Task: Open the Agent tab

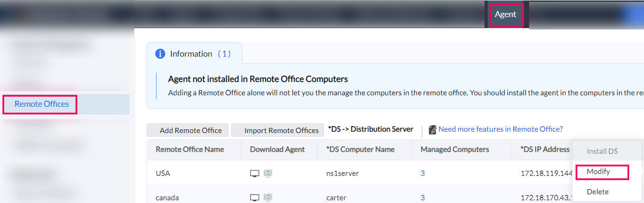Action: click(506, 14)
